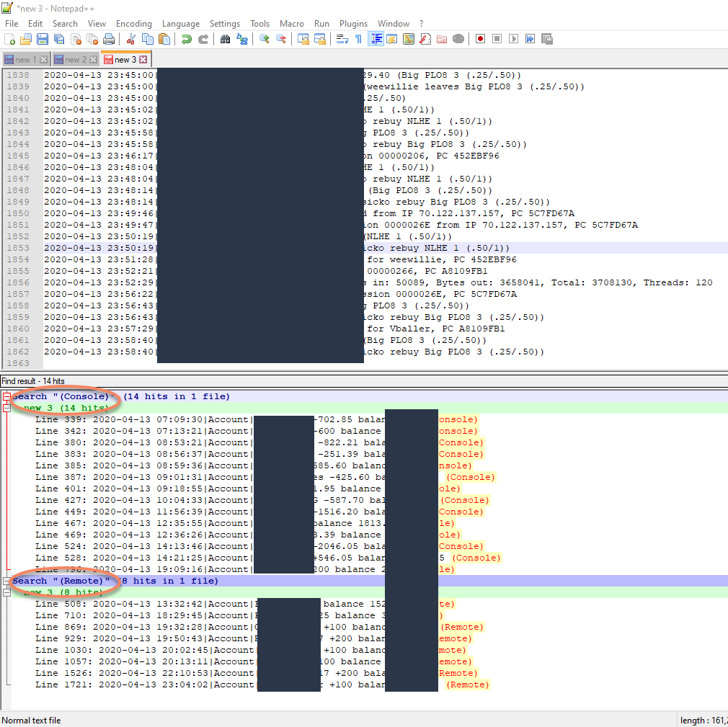Switch to the new 2 tab
Image resolution: width=728 pixels, height=727 pixels.
tap(75, 60)
